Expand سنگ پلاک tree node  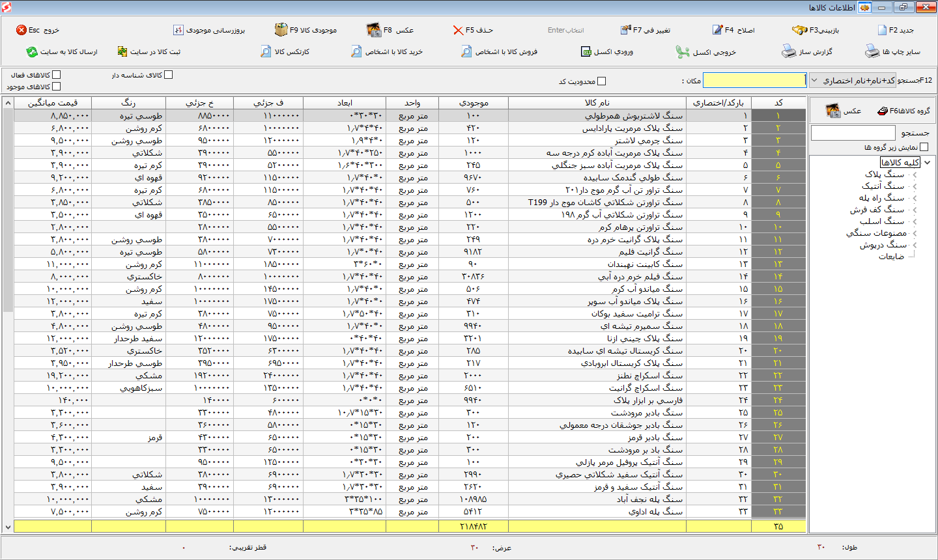point(915,175)
